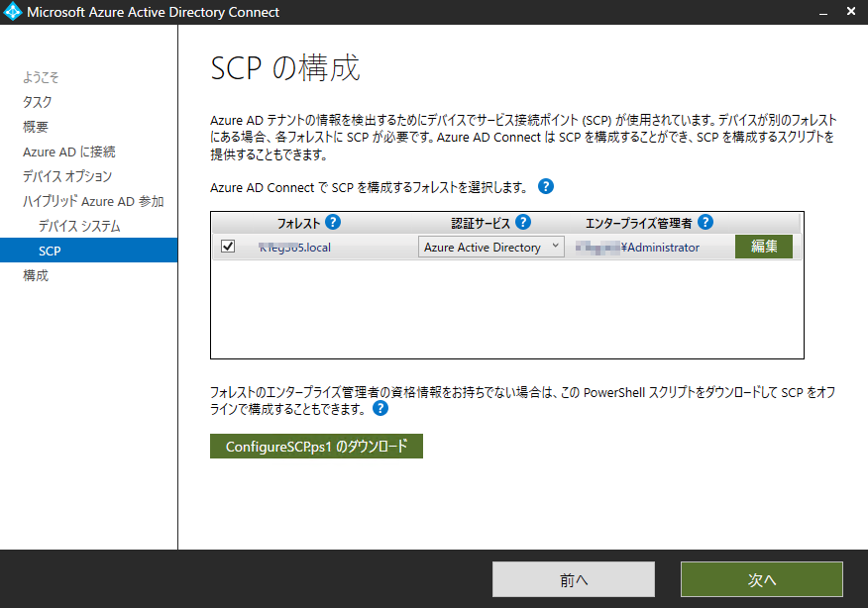Select 概要 in the sidebar
This screenshot has width=868, height=608.
pos(36,127)
